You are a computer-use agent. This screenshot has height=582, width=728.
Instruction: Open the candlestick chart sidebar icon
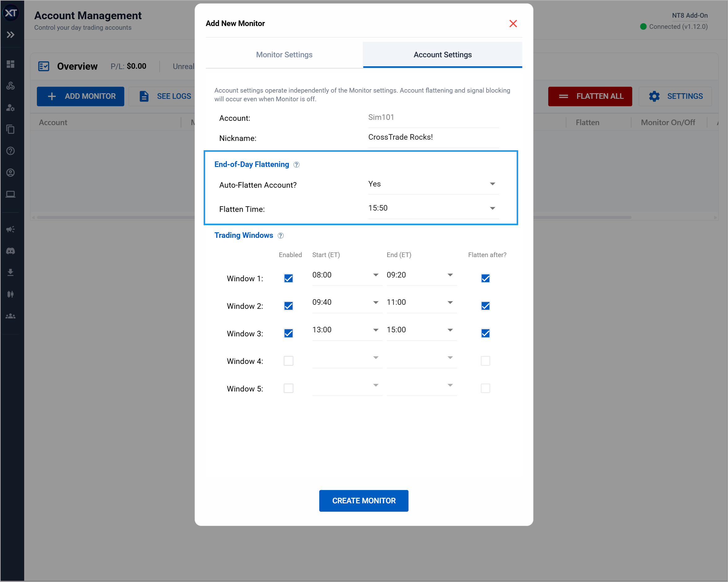pos(11,294)
